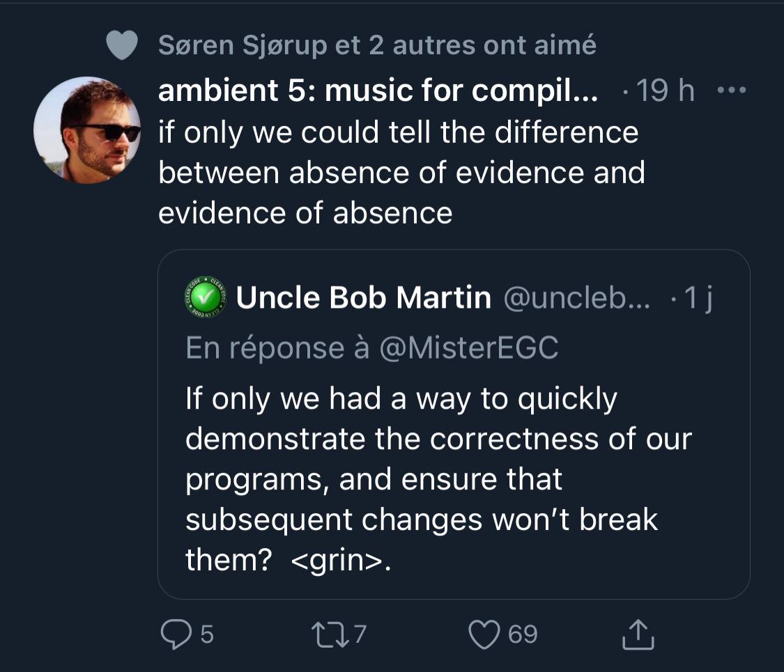Click the 'absence of evidence' tweet text
784x672 pixels.
401,172
